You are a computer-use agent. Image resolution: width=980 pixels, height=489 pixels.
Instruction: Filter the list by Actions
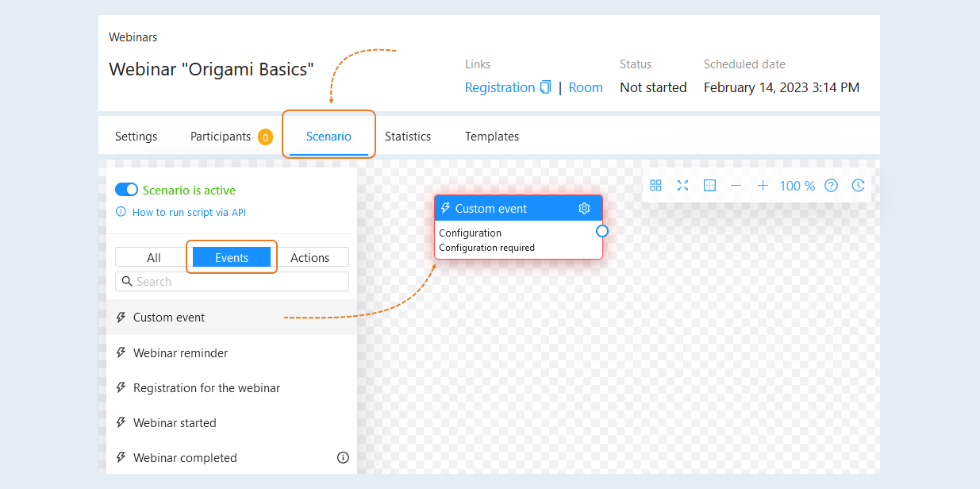coord(309,257)
